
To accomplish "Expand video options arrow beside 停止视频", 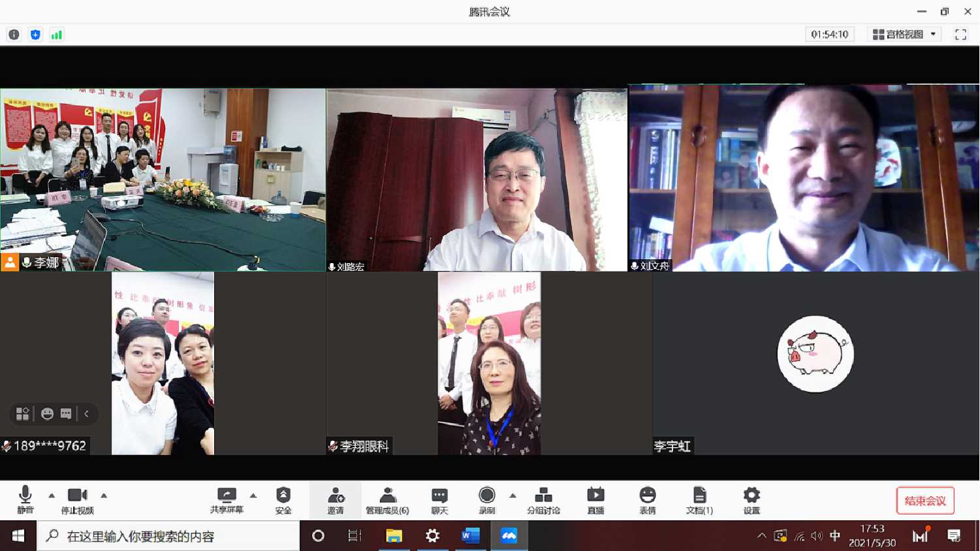I will point(104,496).
